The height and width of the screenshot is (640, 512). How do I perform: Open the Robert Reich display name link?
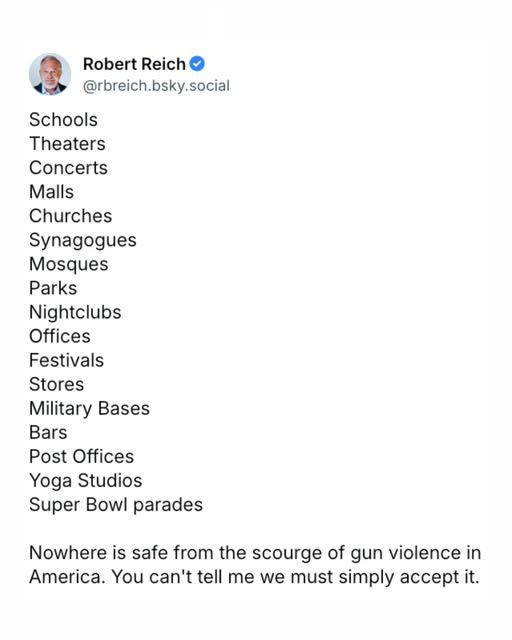pyautogui.click(x=134, y=64)
